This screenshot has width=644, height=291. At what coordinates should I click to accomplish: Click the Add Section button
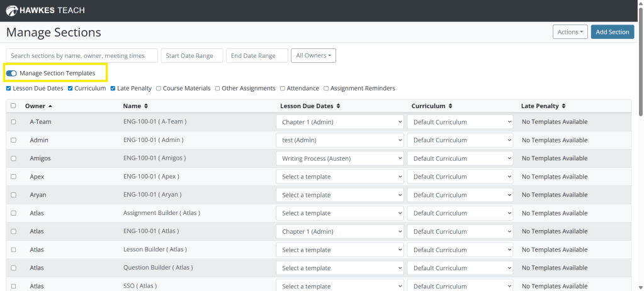(613, 32)
